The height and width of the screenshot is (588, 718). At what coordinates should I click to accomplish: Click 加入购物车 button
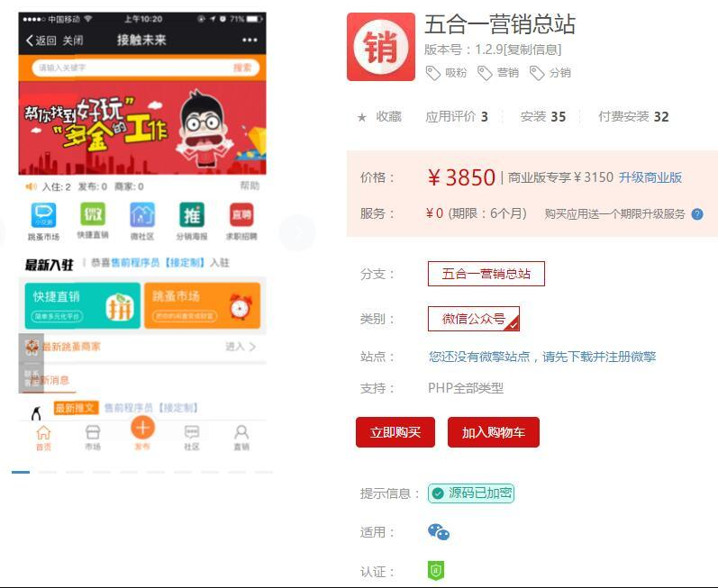(493, 432)
